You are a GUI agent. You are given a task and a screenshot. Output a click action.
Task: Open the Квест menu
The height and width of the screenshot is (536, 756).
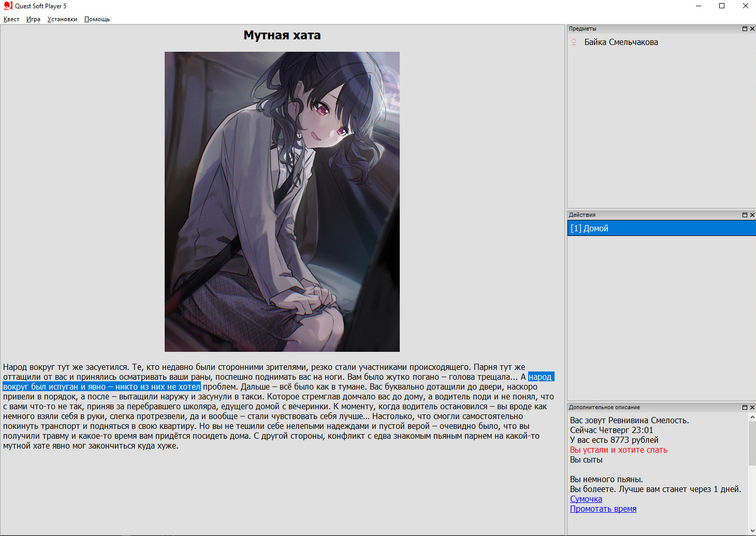pos(11,19)
